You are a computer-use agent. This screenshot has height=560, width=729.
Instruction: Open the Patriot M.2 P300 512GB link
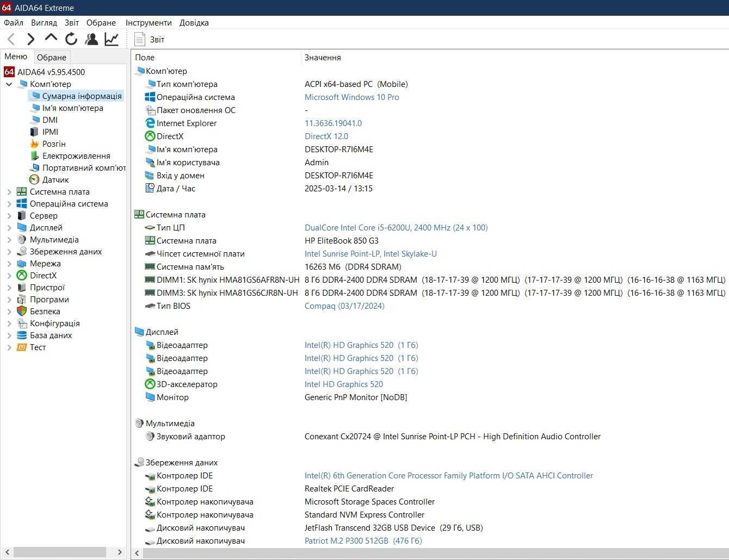tap(363, 541)
